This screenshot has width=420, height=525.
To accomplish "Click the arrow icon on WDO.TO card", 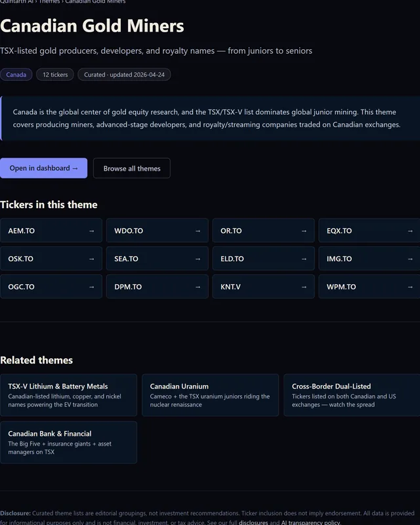I will [198, 231].
